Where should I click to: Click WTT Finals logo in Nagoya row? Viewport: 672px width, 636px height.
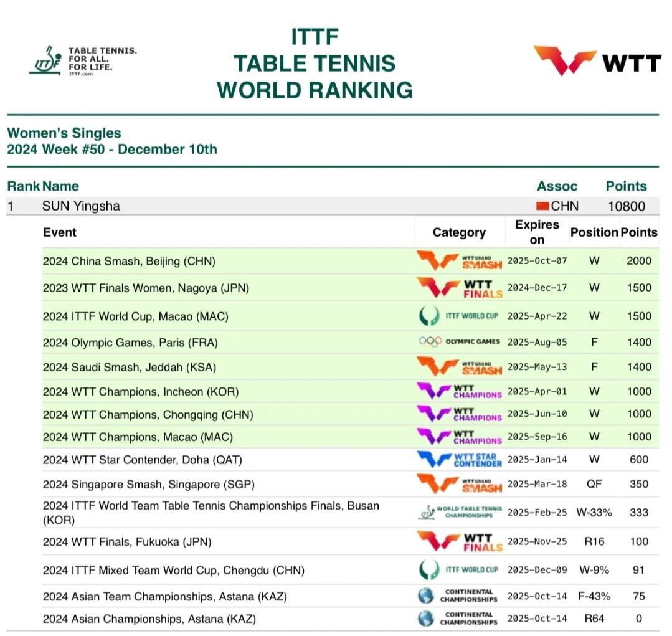460,288
